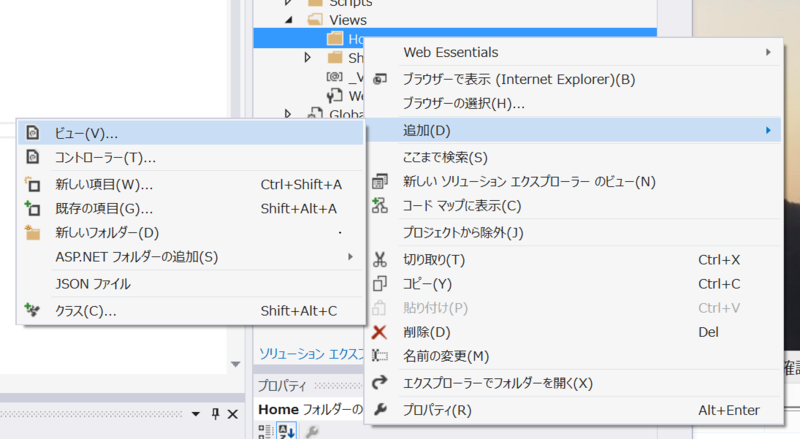Choose 名前の変更(M) to rename
The image size is (800, 439).
(574, 356)
